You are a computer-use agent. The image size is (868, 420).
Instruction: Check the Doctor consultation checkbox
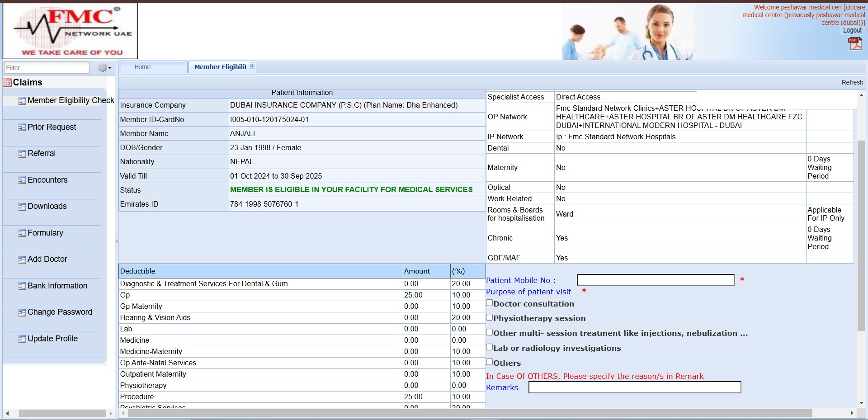tap(489, 303)
